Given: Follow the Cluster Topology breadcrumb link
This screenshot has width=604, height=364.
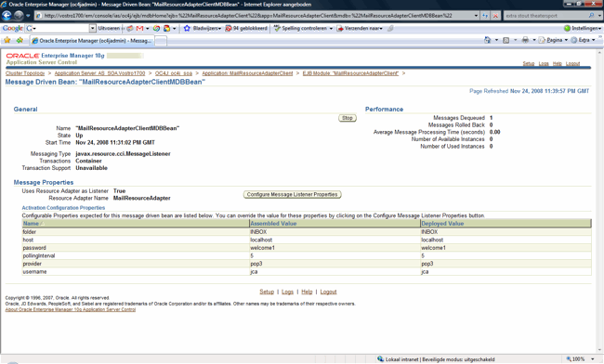Looking at the screenshot, I should [x=25, y=73].
